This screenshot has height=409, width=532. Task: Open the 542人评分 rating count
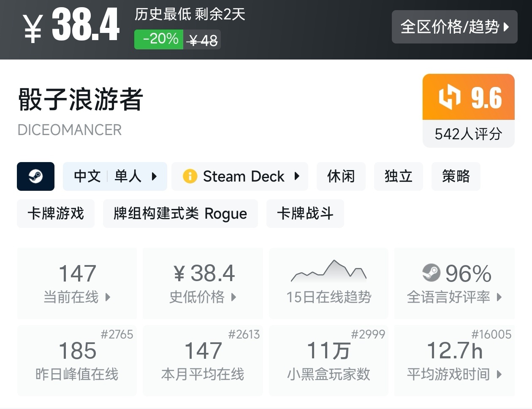click(x=468, y=134)
